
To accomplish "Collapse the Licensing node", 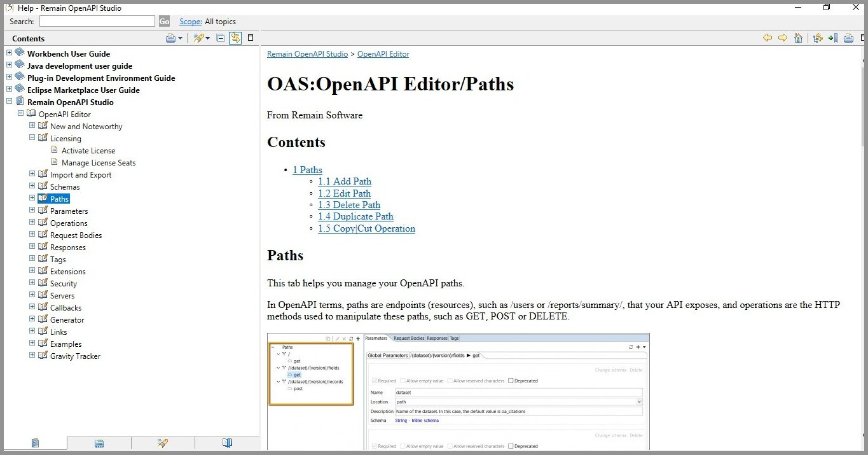I will click(32, 138).
